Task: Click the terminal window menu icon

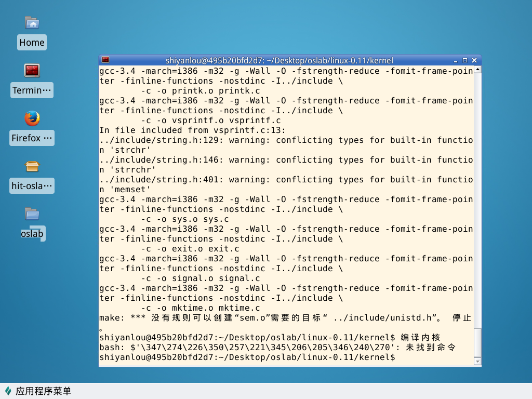Action: (105, 60)
